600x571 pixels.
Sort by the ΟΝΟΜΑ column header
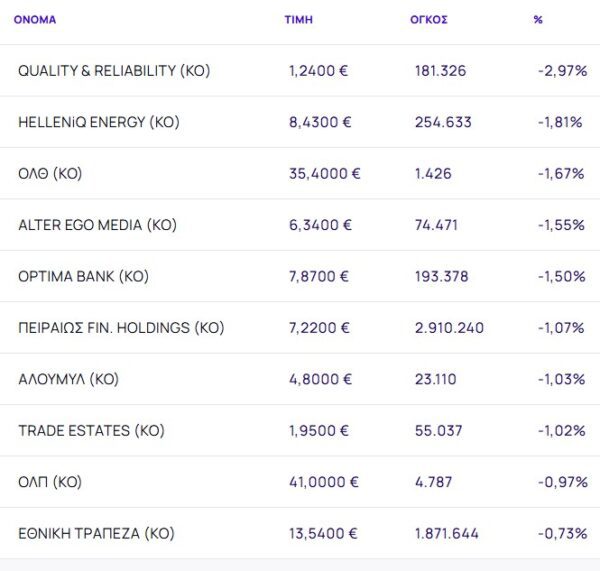tap(35, 20)
